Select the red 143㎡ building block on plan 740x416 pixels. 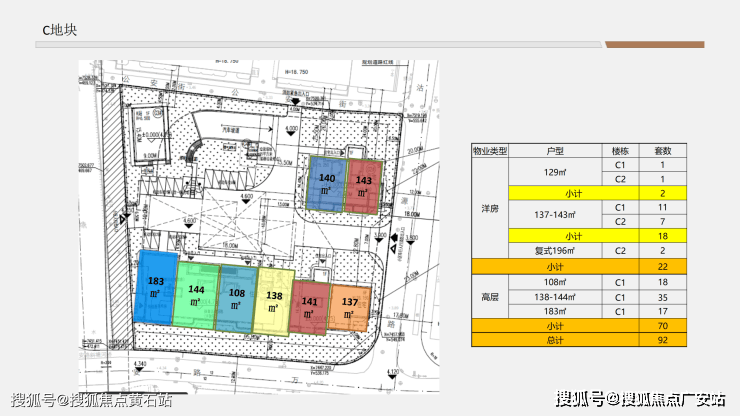(363, 187)
